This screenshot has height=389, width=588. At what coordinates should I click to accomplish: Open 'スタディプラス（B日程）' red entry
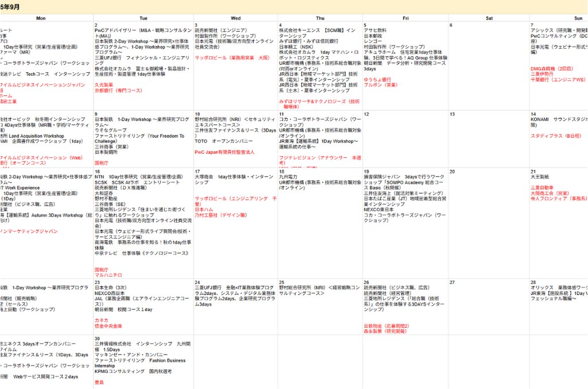556,135
